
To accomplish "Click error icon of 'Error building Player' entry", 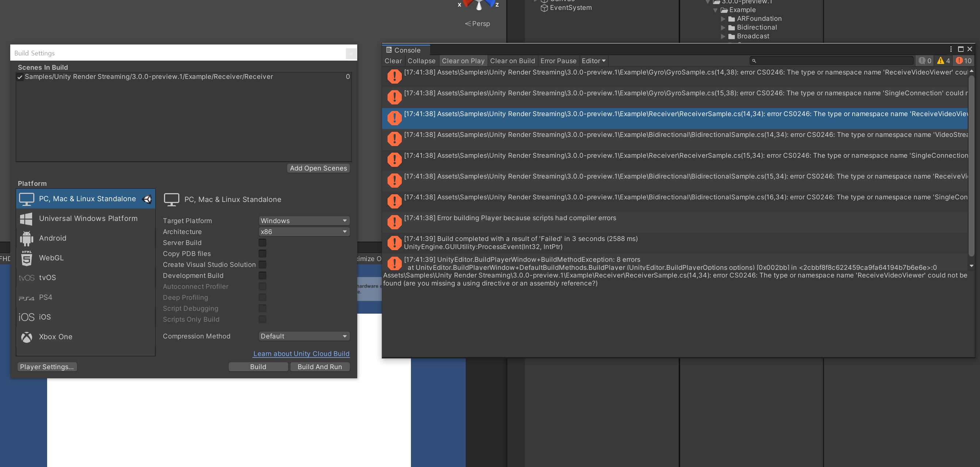I will coord(394,222).
